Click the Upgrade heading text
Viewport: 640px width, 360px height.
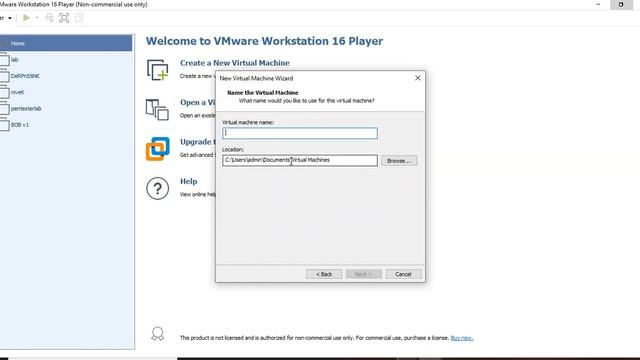click(198, 142)
